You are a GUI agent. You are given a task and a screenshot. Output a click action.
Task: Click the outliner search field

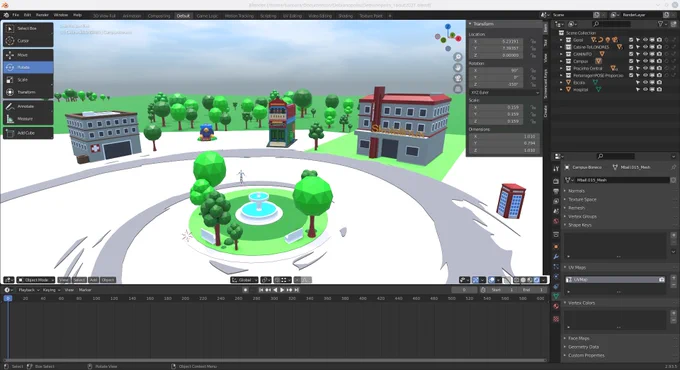tap(612, 24)
